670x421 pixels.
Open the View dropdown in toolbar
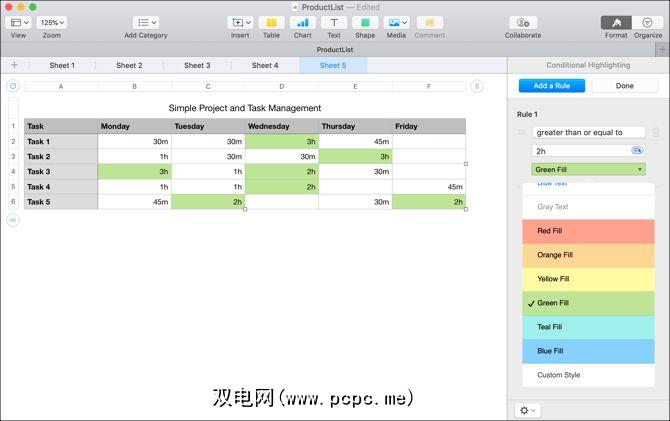click(x=19, y=22)
